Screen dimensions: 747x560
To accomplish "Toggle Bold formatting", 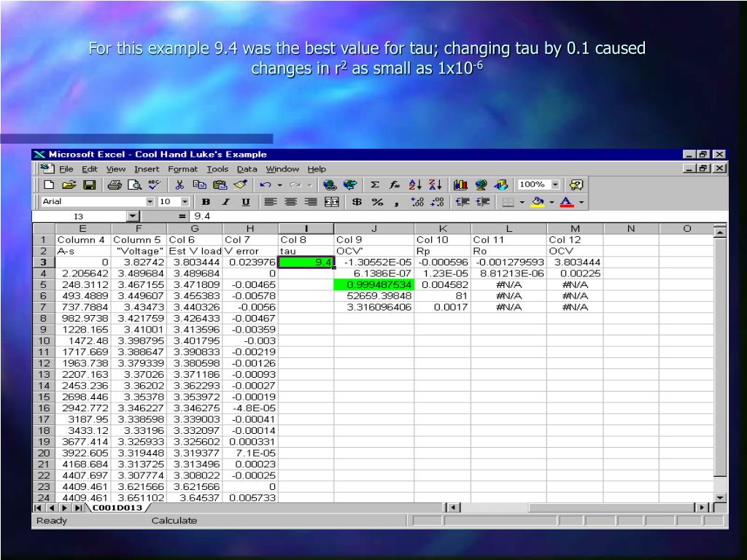I will (206, 202).
